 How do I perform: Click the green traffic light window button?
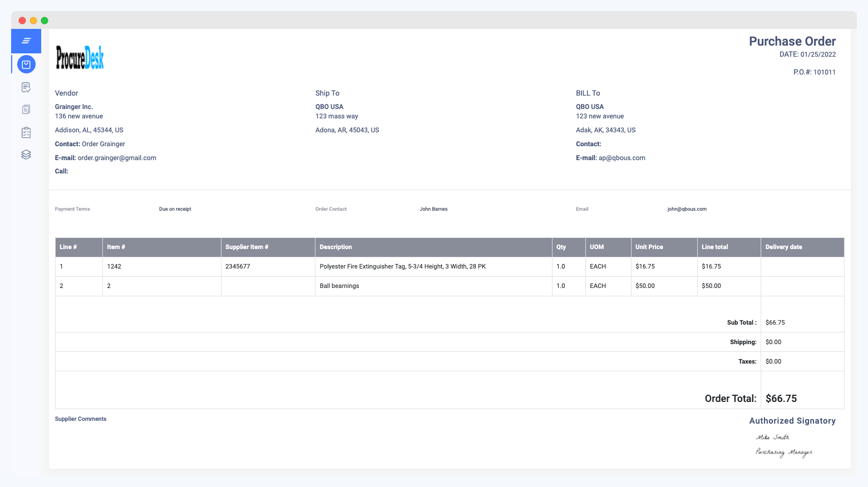pos(44,20)
